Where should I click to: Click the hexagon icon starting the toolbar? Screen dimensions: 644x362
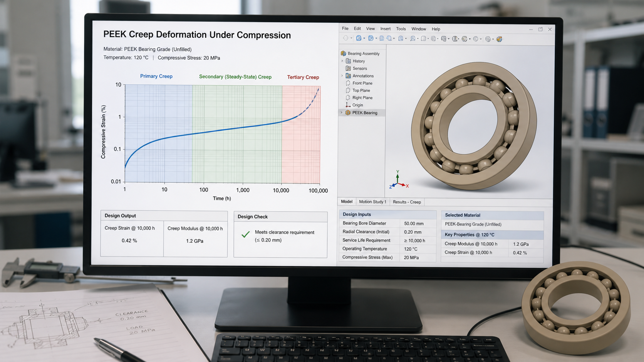pyautogui.click(x=345, y=38)
